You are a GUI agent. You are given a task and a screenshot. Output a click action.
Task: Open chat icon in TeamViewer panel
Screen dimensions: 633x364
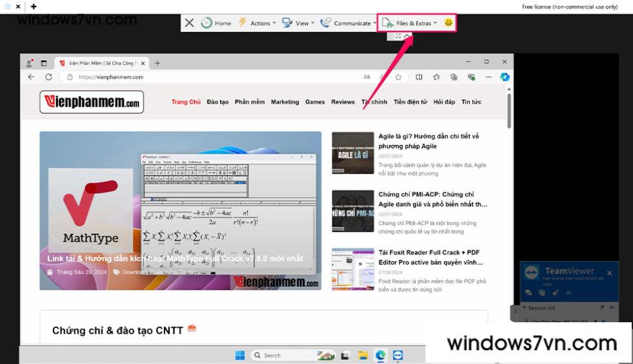click(x=529, y=293)
